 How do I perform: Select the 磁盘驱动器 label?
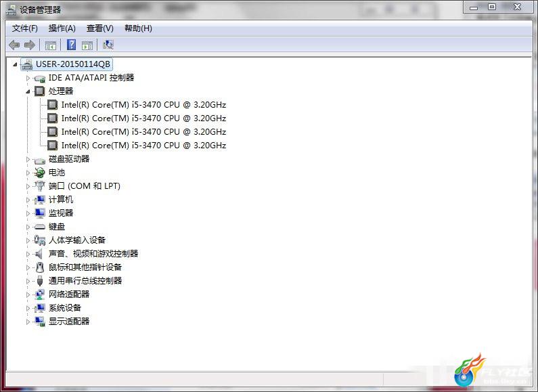[69, 159]
